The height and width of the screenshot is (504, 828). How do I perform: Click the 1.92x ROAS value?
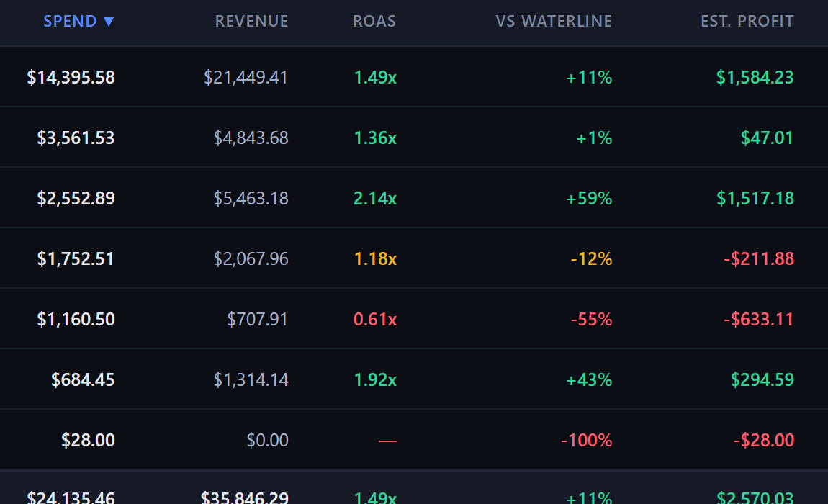point(375,379)
